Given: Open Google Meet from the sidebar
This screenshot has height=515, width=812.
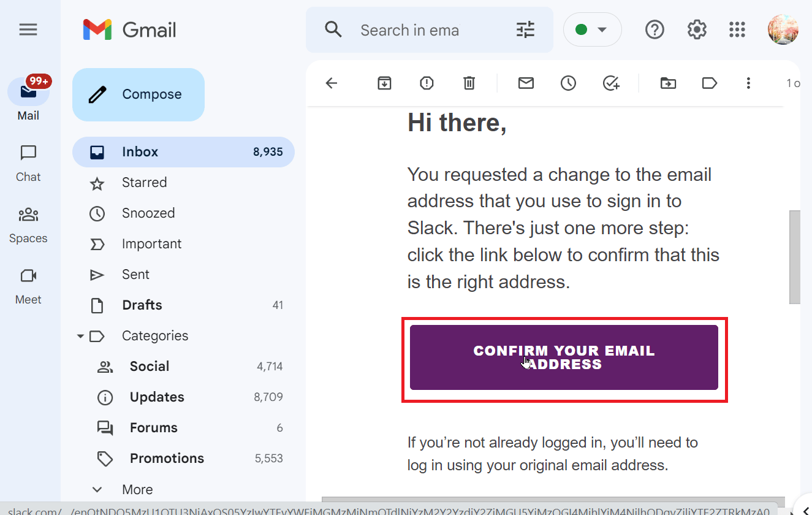Looking at the screenshot, I should (x=28, y=283).
